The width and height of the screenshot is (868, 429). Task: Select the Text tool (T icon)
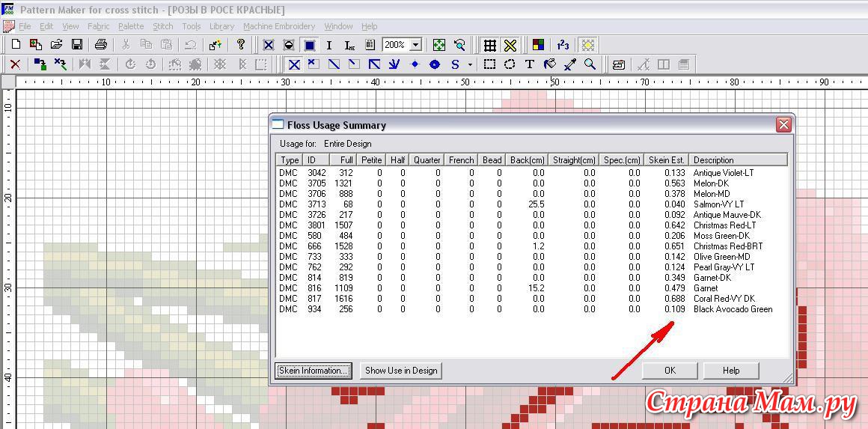tap(530, 64)
